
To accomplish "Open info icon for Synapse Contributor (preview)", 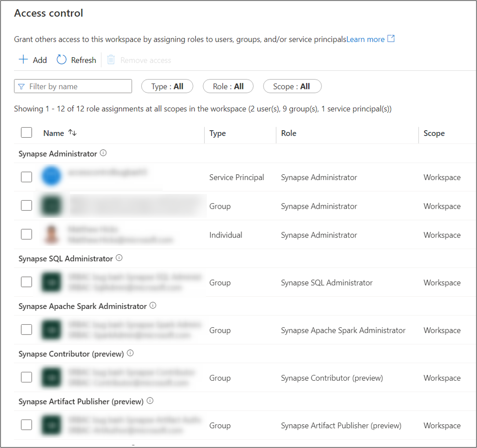I will (130, 353).
